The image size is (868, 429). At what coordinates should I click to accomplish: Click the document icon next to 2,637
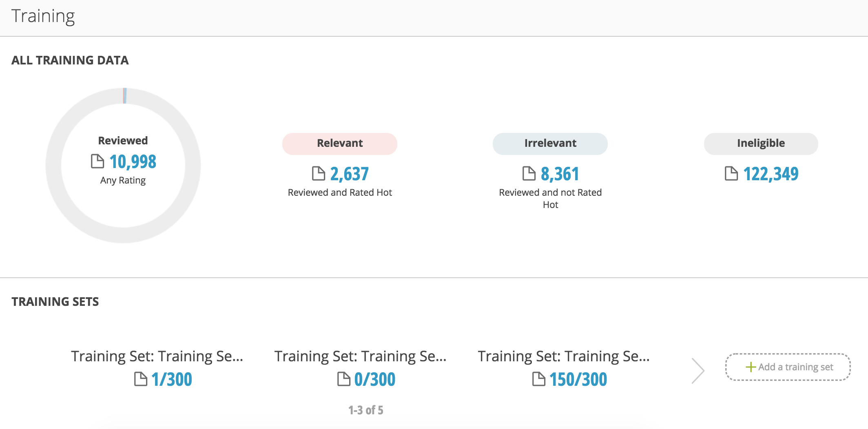click(318, 174)
